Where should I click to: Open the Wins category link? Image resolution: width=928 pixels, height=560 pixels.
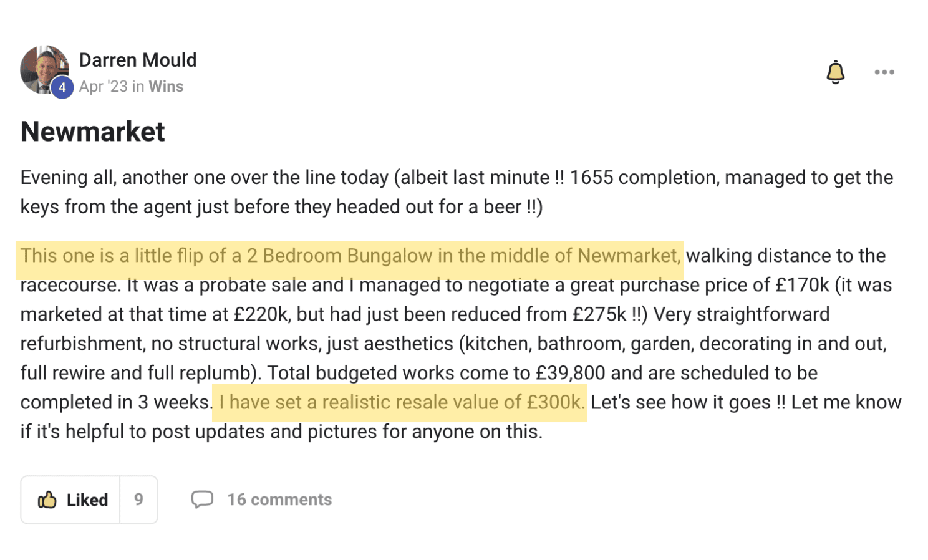(166, 87)
